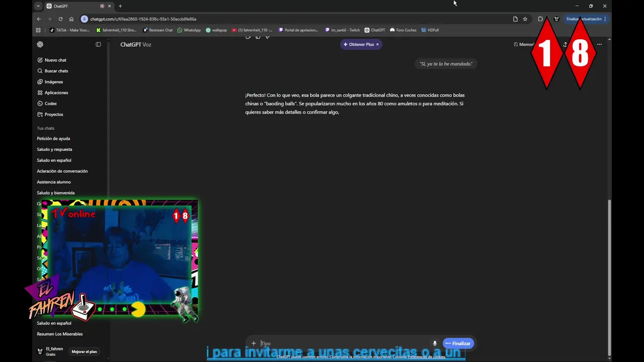
Task: Open the Saludo y bienvenida chat
Action: 55,193
